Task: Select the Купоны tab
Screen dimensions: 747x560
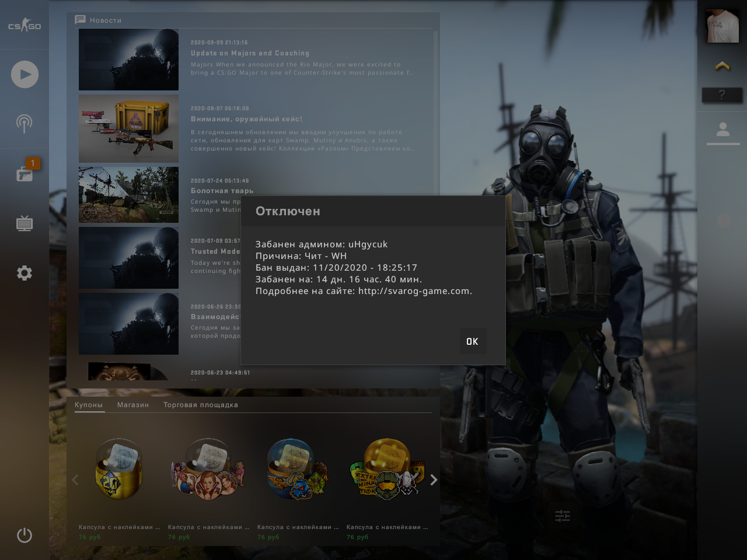Action: pyautogui.click(x=89, y=405)
